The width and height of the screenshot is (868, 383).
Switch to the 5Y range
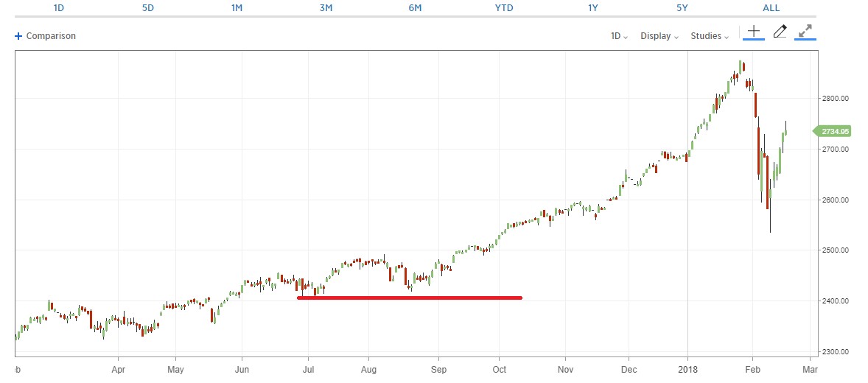(x=682, y=7)
